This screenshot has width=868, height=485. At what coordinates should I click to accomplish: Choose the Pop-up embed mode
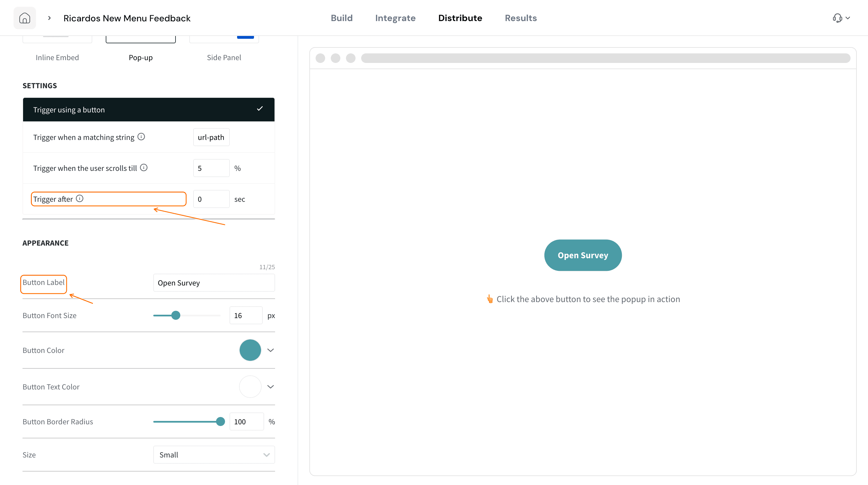click(x=141, y=58)
